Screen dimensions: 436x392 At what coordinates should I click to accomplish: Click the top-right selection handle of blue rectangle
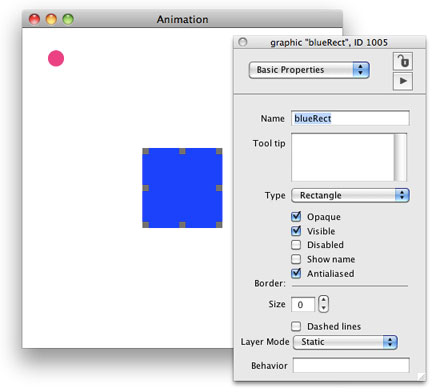(219, 151)
